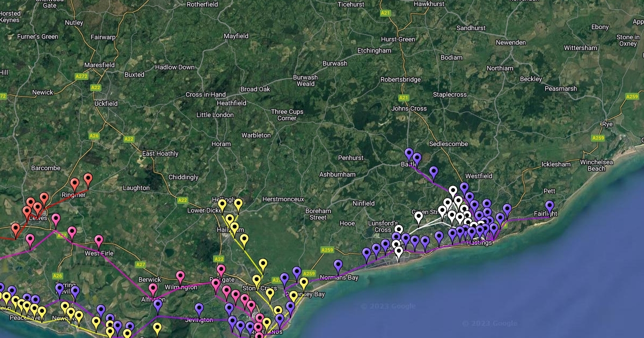
Task: Select the Uckfield town label
Action: point(106,103)
